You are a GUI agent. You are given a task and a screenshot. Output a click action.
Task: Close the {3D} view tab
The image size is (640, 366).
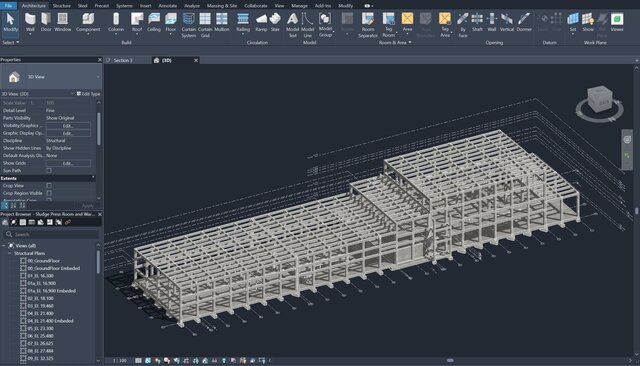click(x=196, y=60)
